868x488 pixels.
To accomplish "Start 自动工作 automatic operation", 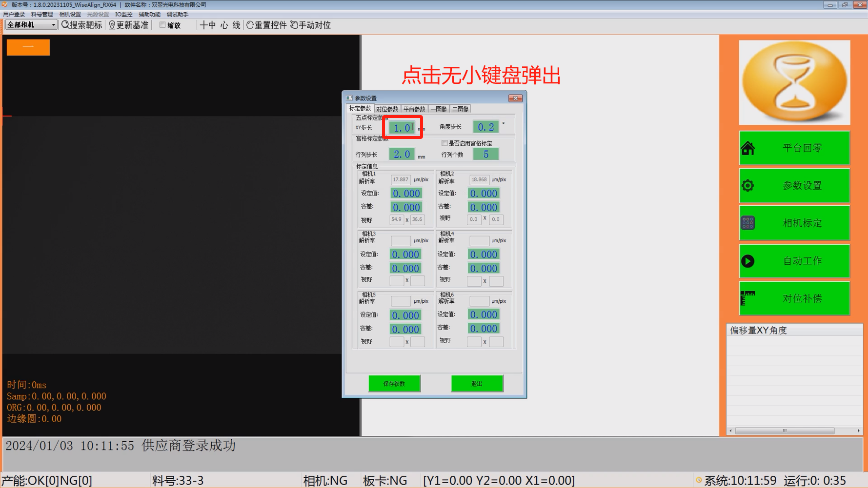I will [794, 261].
